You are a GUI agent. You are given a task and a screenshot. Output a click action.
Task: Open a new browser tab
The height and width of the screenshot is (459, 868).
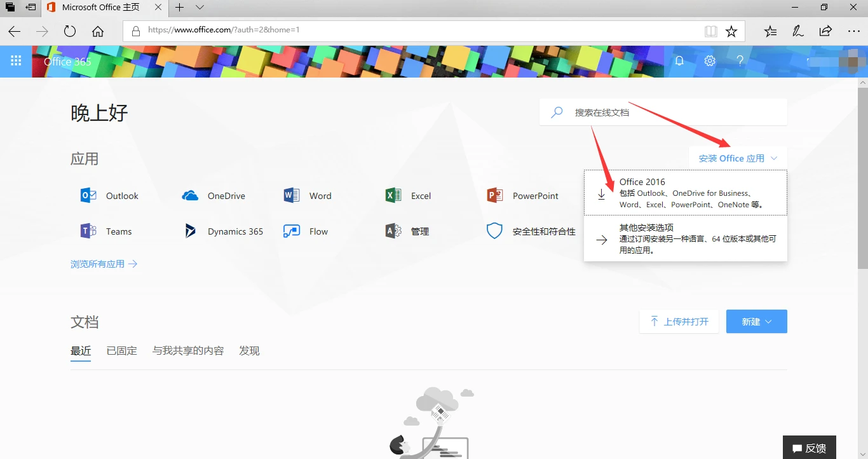click(180, 8)
